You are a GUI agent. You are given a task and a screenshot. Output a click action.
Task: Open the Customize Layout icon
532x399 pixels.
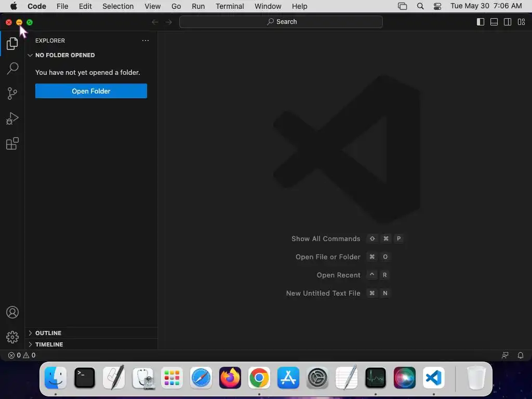[521, 22]
